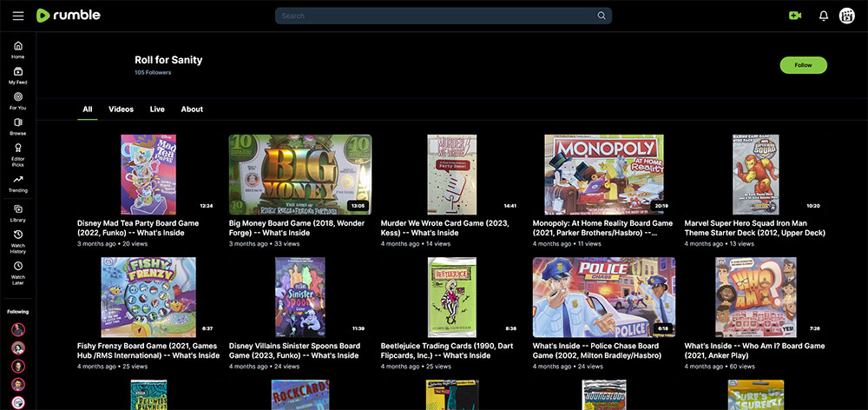Open the Fishy Frenzy thumbnail

(148, 297)
